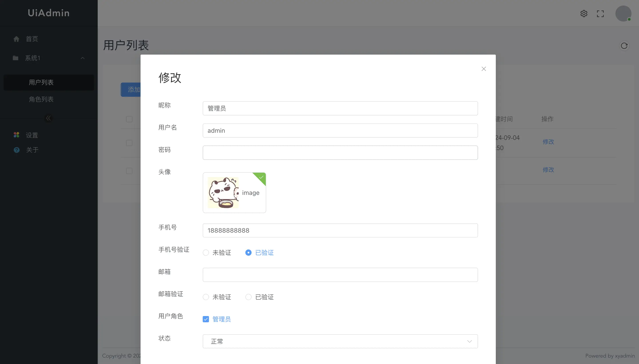Image resolution: width=639 pixels, height=364 pixels.
Task: Select 用户列表 menu item in sidebar
Action: [41, 82]
